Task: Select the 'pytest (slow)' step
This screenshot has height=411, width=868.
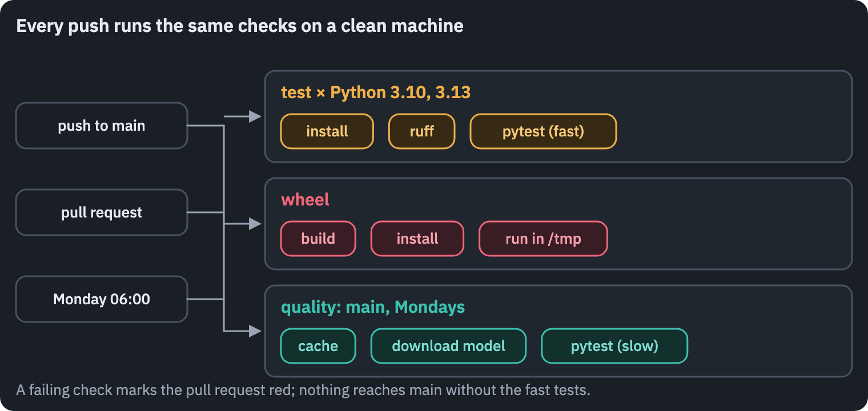Action: [x=614, y=346]
